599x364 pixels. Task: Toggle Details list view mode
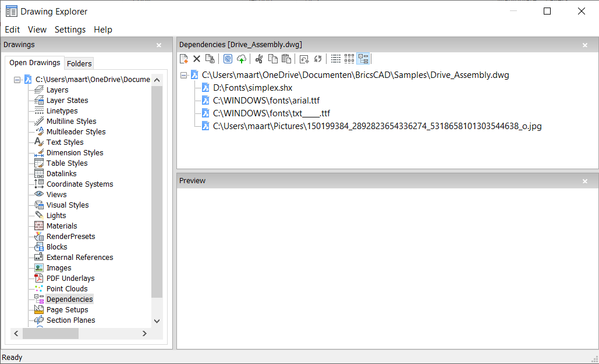(336, 58)
